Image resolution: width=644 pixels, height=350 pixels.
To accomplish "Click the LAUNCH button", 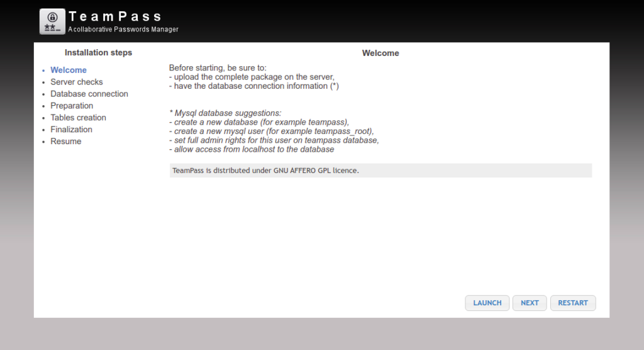I will [x=487, y=303].
